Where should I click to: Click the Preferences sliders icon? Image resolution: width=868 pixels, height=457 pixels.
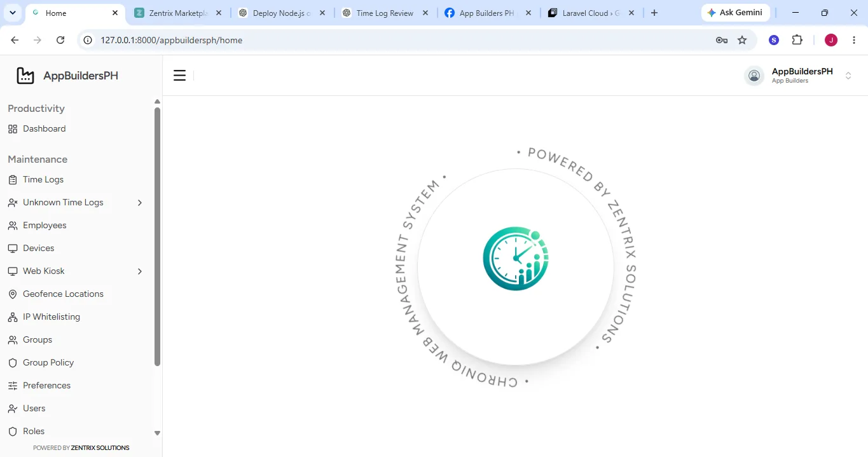tap(12, 386)
